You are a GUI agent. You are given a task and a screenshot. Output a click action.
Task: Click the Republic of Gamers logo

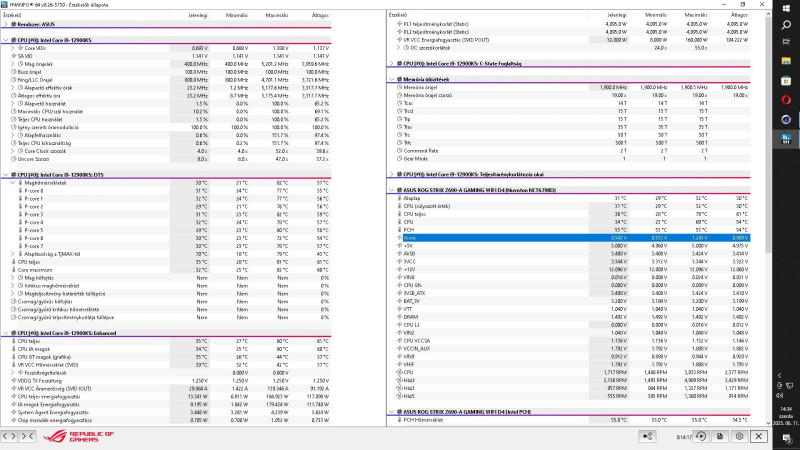pos(78,436)
